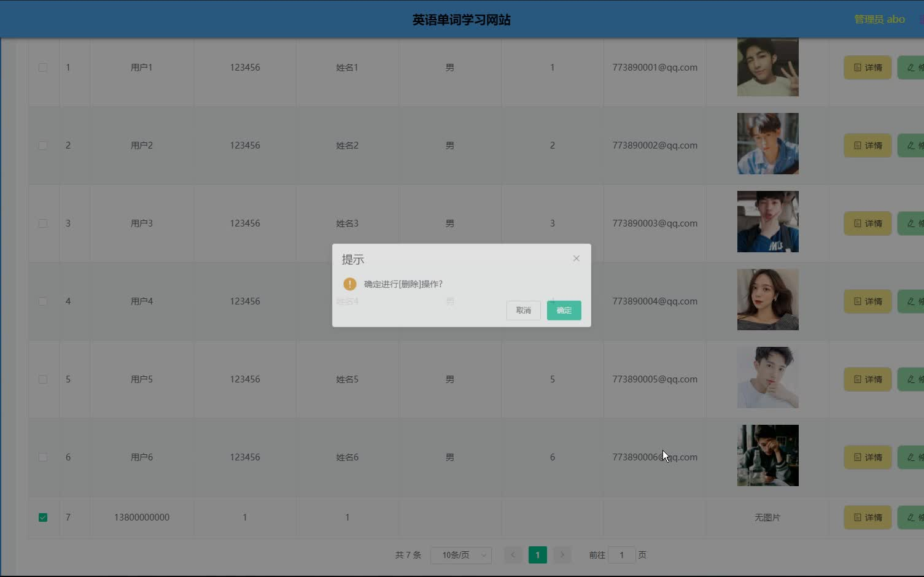
Task: Click the next page arrow in pagination
Action: 562,554
